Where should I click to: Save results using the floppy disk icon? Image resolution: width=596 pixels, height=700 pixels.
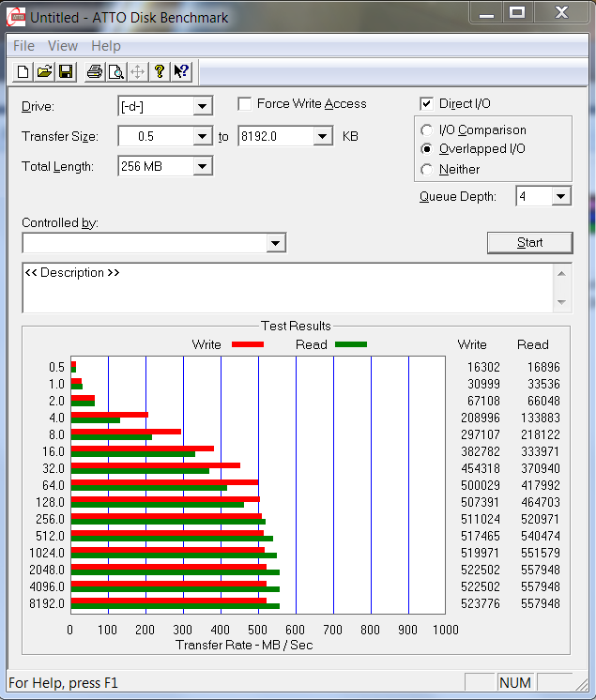(x=66, y=71)
